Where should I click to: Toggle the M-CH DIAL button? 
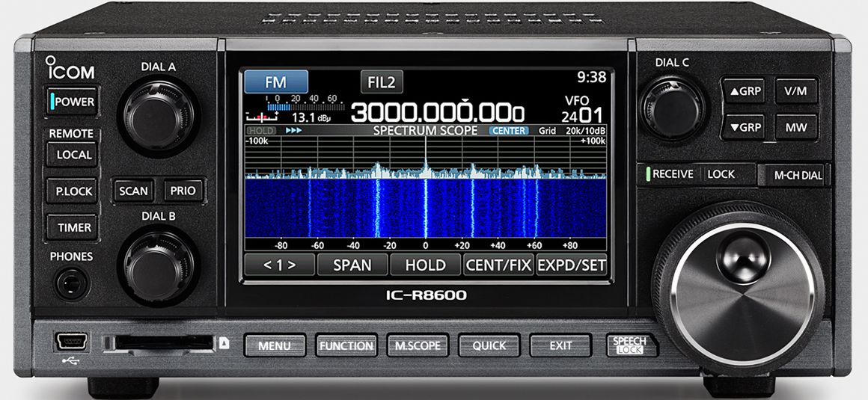point(794,176)
